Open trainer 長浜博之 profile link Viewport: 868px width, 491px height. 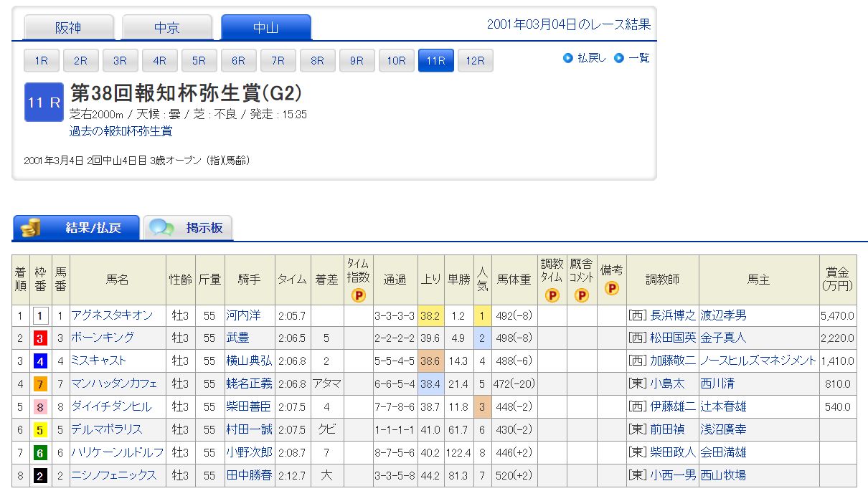[672, 315]
